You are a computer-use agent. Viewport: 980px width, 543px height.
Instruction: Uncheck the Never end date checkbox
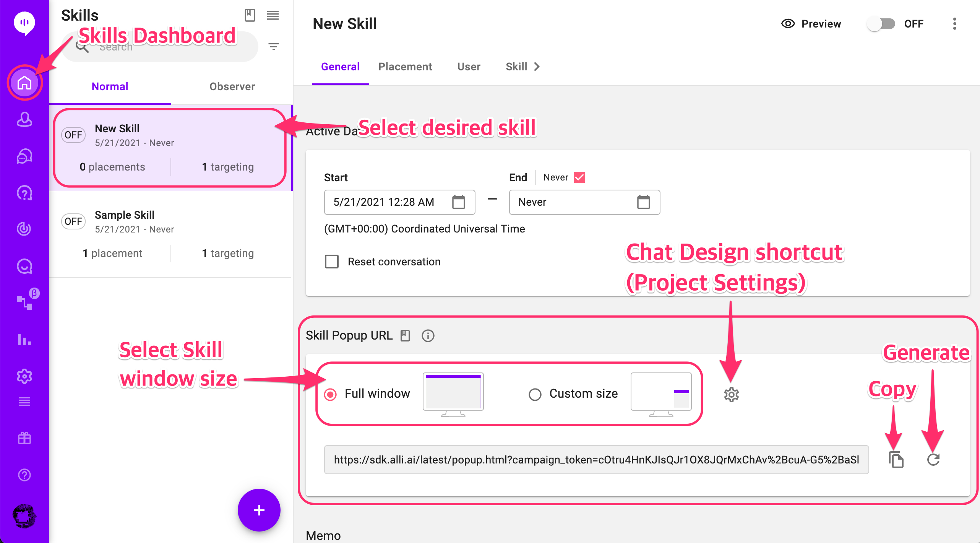(579, 177)
